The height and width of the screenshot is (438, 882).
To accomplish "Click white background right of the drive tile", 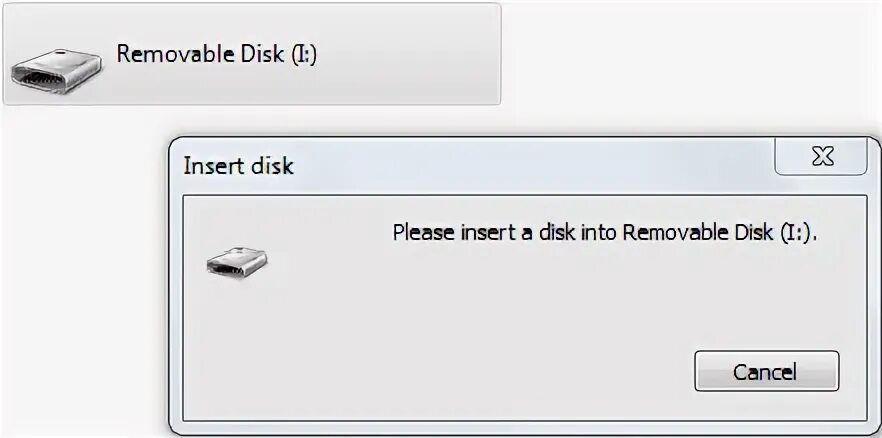I will tap(690, 60).
